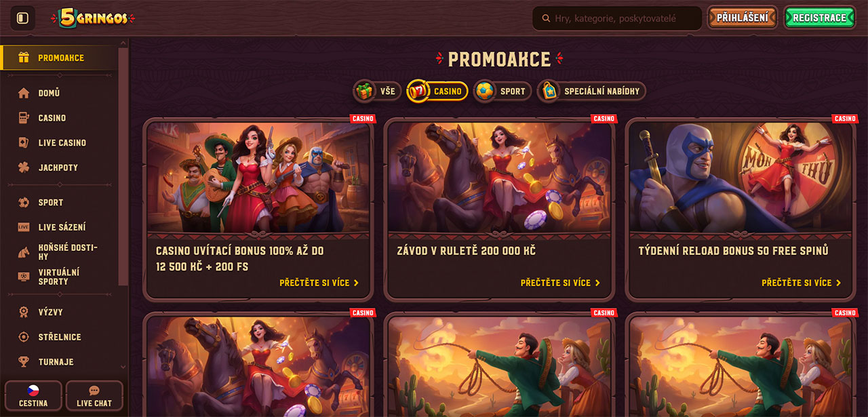This screenshot has width=868, height=417.
Task: Open the Sport ball sidebar icon
Action: [24, 202]
